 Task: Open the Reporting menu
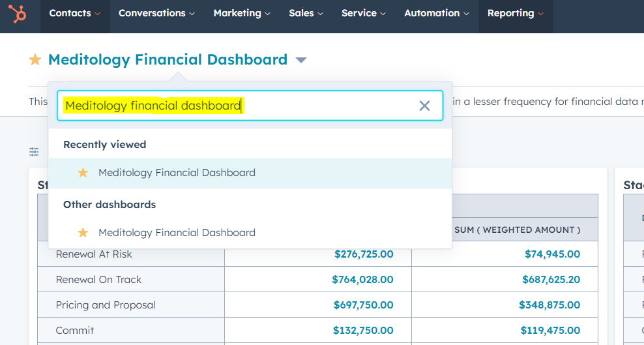(x=515, y=13)
